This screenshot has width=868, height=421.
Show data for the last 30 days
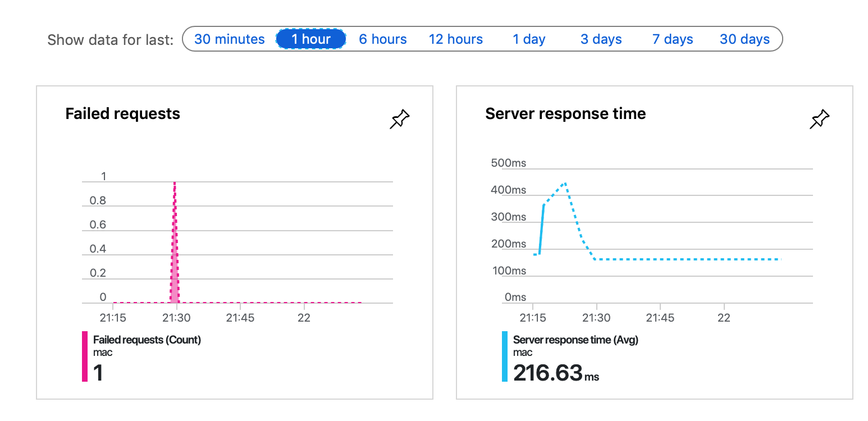[744, 39]
